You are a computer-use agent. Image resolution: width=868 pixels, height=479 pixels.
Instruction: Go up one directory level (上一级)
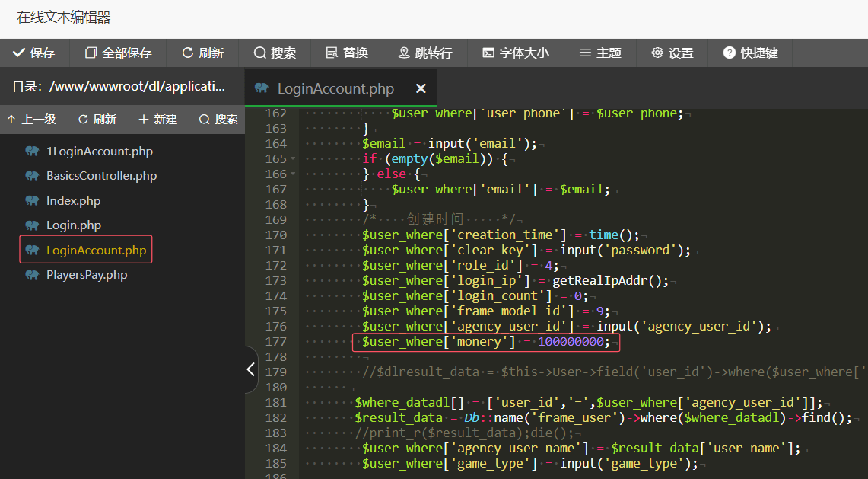coord(31,120)
